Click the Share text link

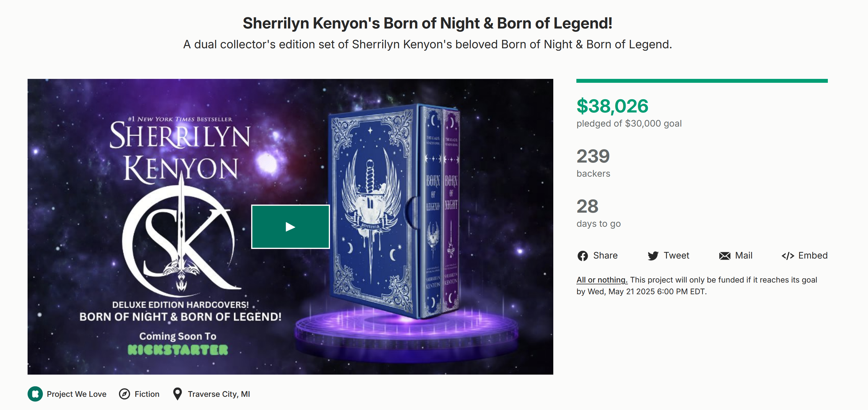(605, 256)
